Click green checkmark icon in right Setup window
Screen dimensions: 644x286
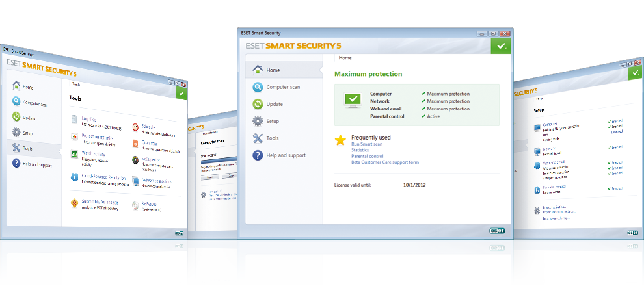[636, 73]
